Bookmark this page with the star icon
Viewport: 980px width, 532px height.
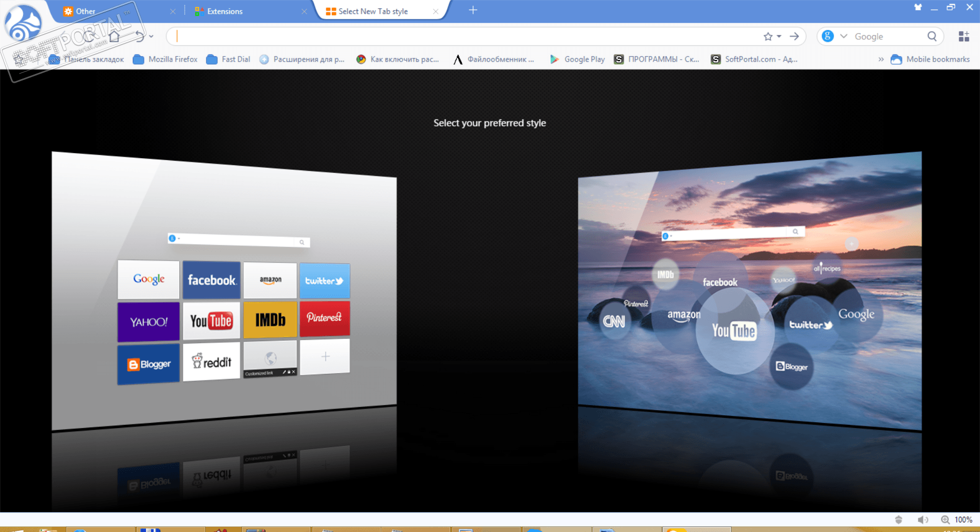click(x=768, y=36)
